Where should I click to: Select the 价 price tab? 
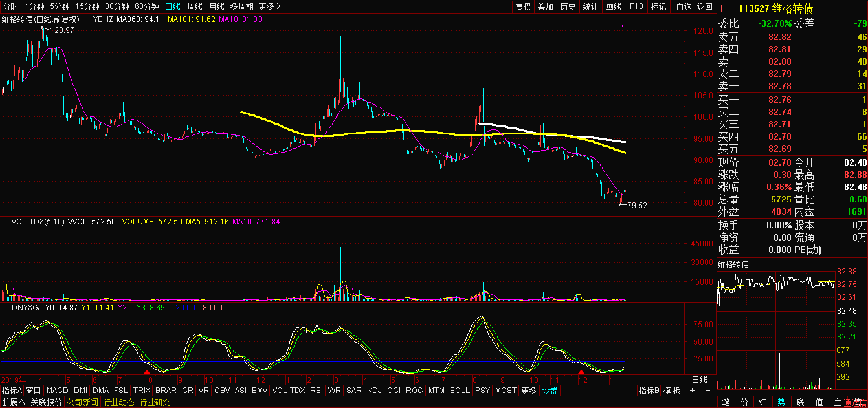click(x=744, y=402)
